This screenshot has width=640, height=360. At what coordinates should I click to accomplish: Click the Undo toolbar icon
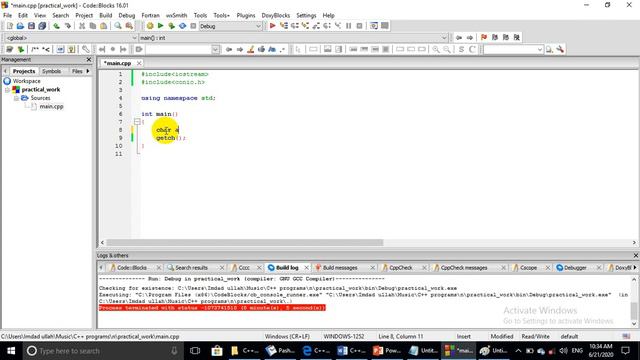coord(56,26)
